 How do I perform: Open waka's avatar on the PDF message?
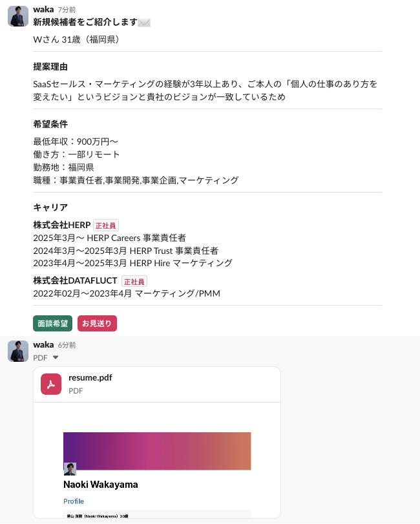click(x=18, y=351)
